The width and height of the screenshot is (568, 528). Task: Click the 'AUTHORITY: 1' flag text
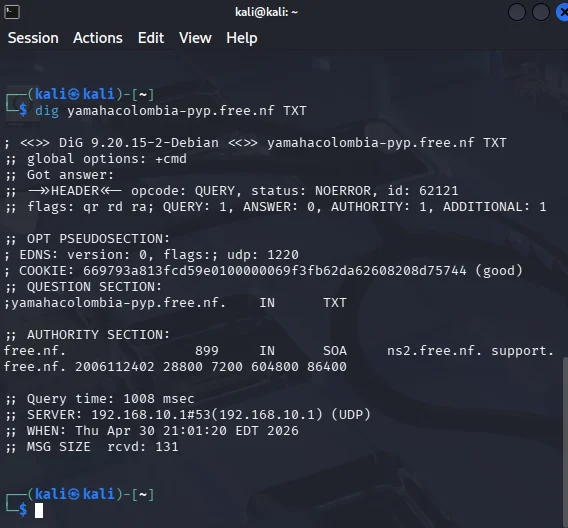point(379,207)
